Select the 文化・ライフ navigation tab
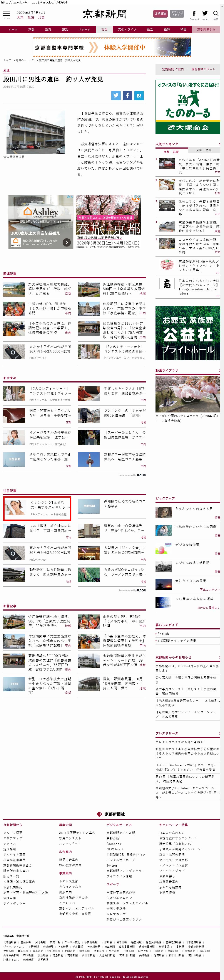 click(127, 29)
